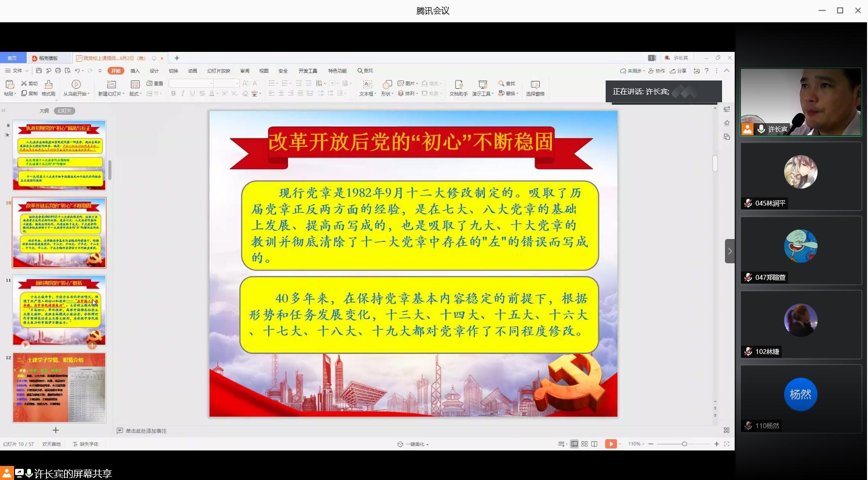The image size is (868, 480).
Task: Click the Format Painter (格式刷) icon
Action: [x=48, y=85]
